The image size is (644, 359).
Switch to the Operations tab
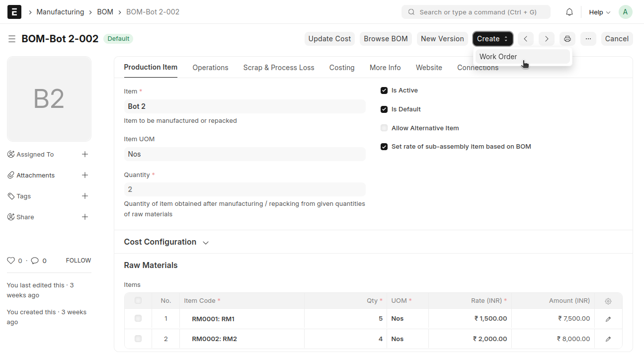click(210, 68)
